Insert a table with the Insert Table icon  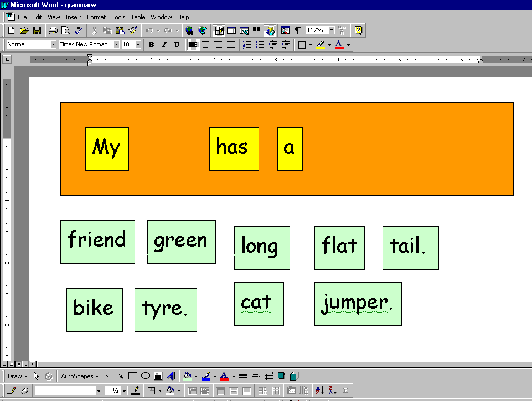[x=231, y=30]
